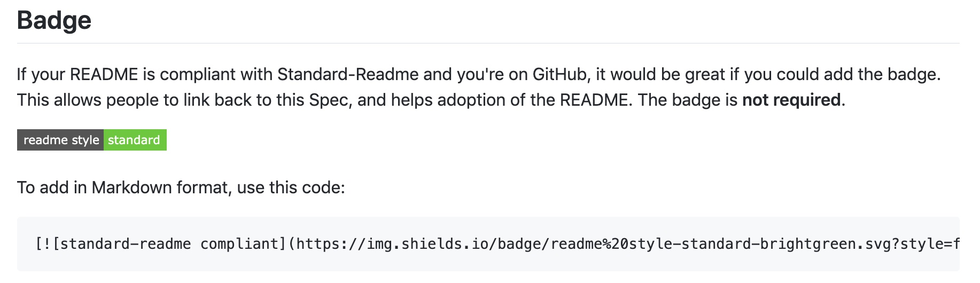Click the "To add in Markdown format" line
980x283 pixels.
coord(181,187)
